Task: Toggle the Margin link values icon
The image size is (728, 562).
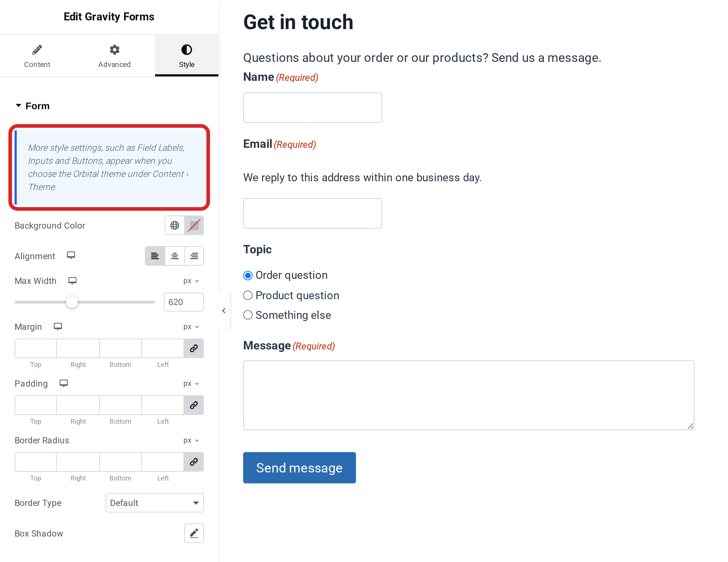Action: pyautogui.click(x=194, y=348)
